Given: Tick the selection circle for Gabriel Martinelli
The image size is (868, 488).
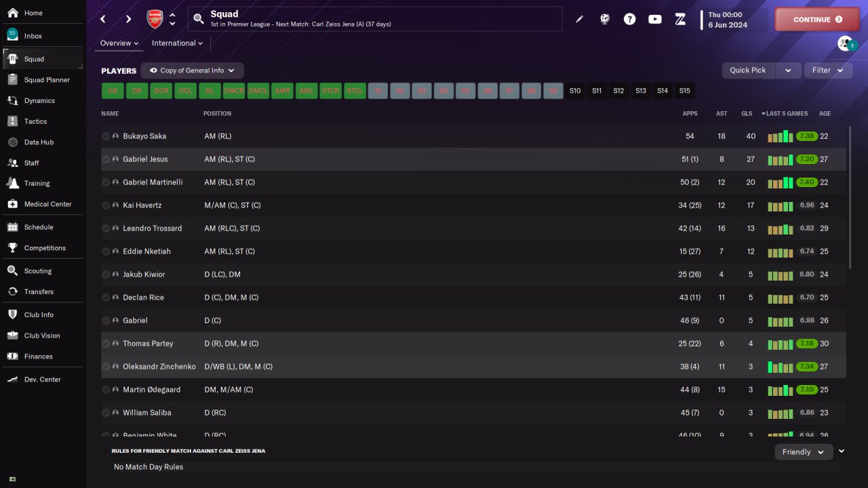Looking at the screenshot, I should click(106, 182).
